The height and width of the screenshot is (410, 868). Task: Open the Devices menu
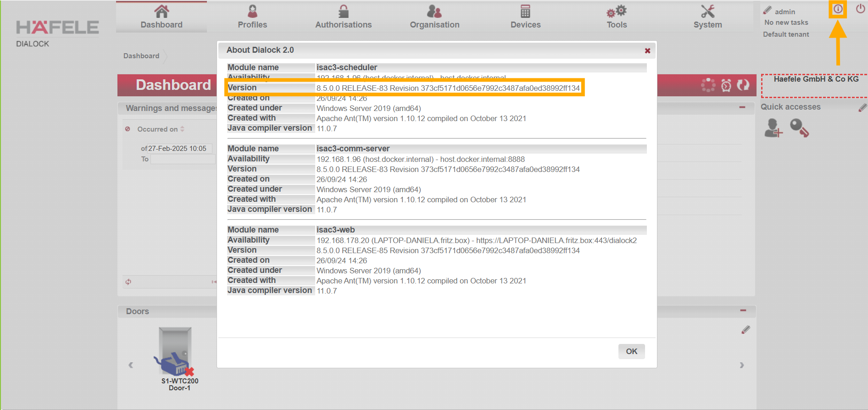tap(525, 17)
